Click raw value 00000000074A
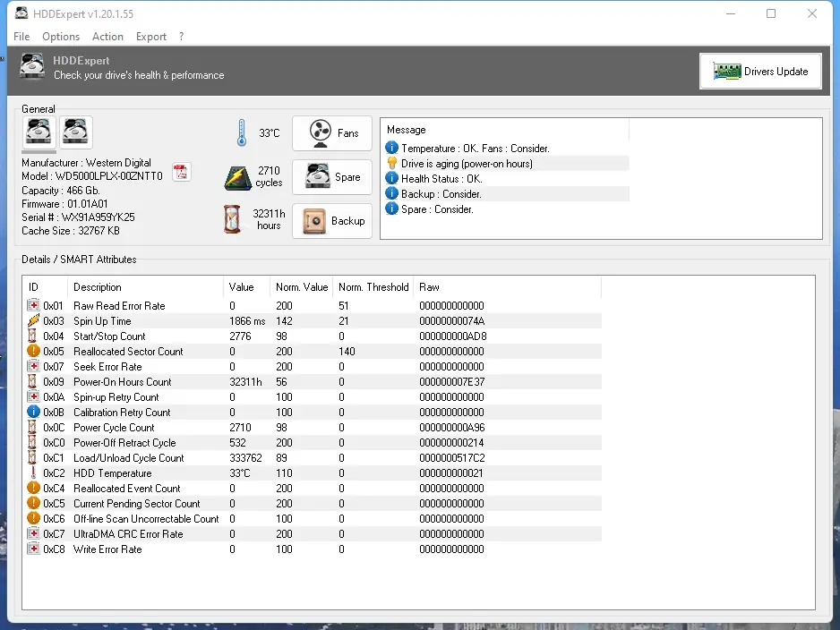This screenshot has width=840, height=630. click(x=451, y=321)
